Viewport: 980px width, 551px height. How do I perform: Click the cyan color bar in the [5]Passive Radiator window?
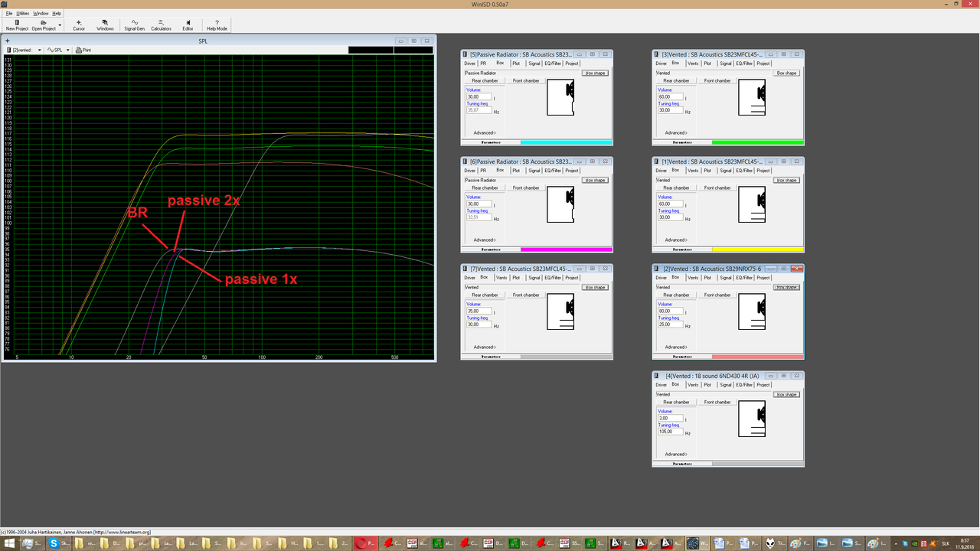pos(567,142)
